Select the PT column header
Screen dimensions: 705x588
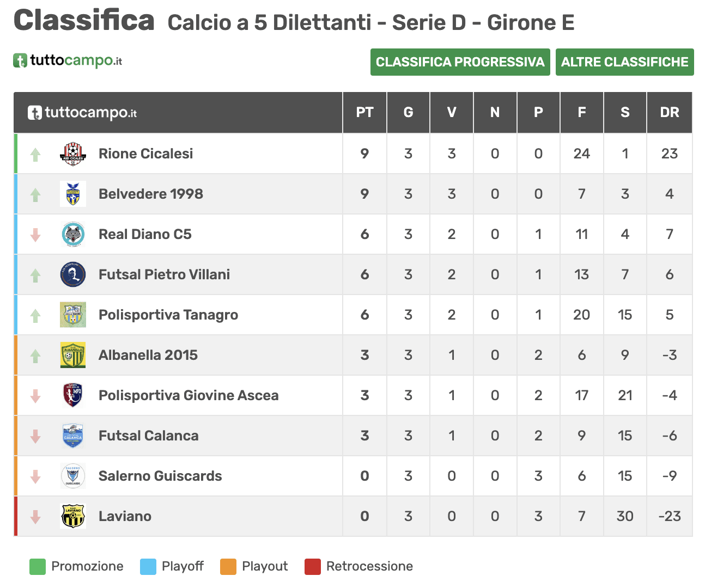(365, 113)
